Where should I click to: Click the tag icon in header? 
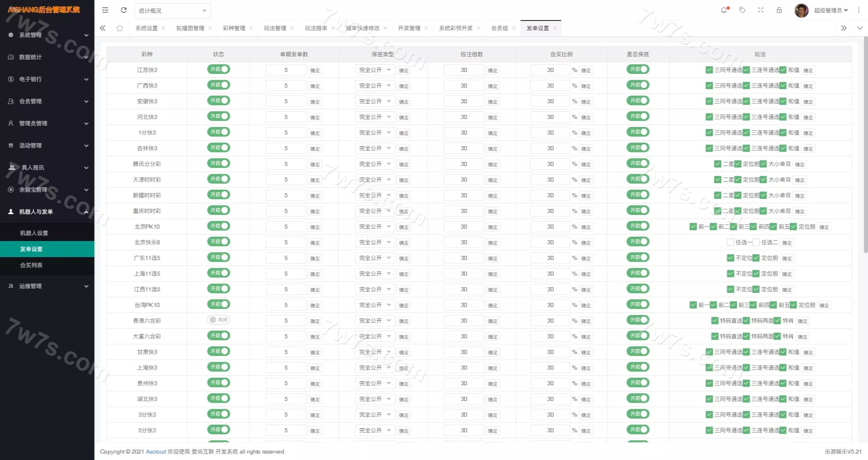742,10
